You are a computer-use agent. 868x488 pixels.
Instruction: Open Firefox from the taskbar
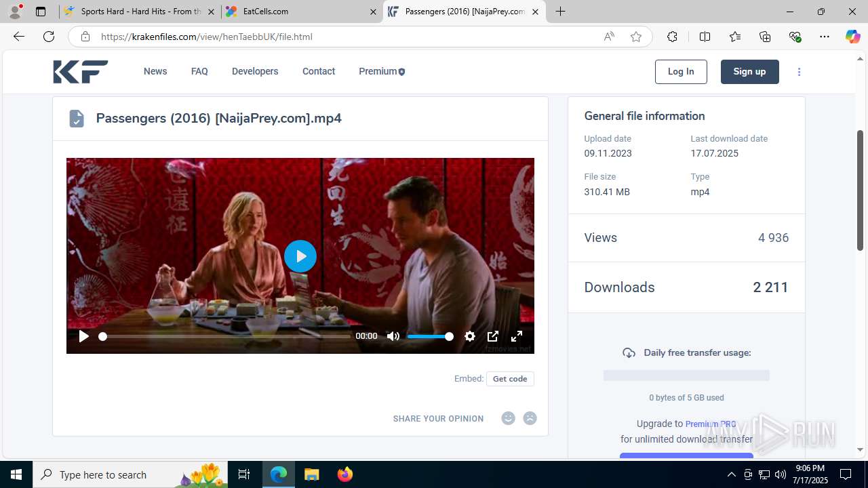(x=344, y=474)
